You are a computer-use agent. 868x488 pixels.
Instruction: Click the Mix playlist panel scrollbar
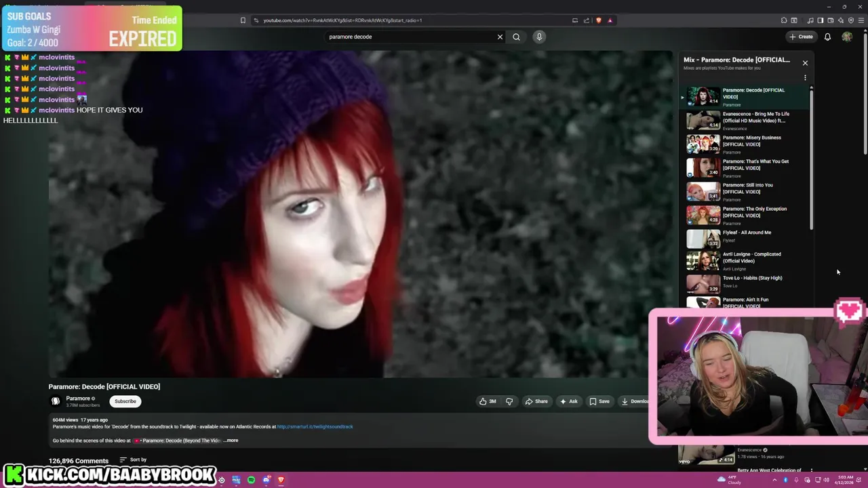coord(811,159)
